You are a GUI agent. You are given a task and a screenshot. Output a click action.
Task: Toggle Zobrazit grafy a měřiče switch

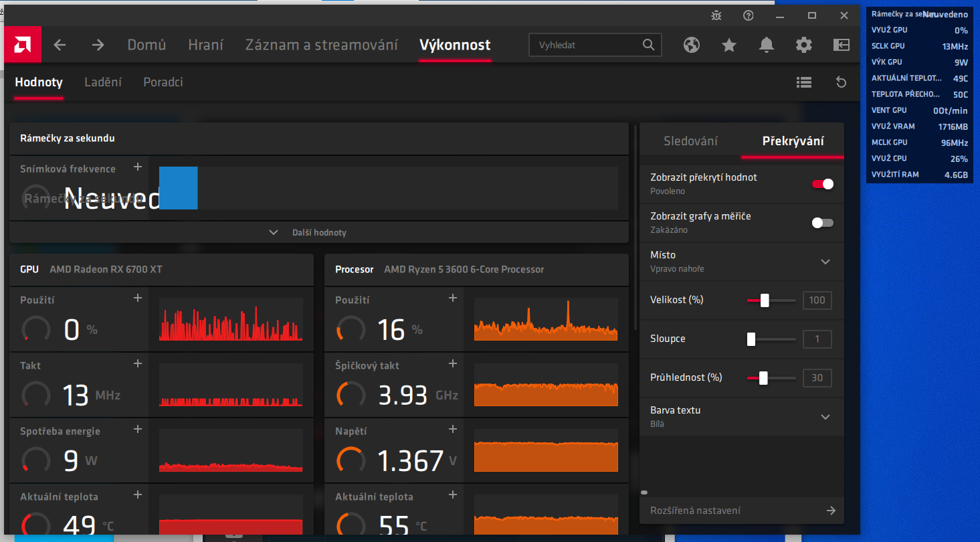coord(823,223)
